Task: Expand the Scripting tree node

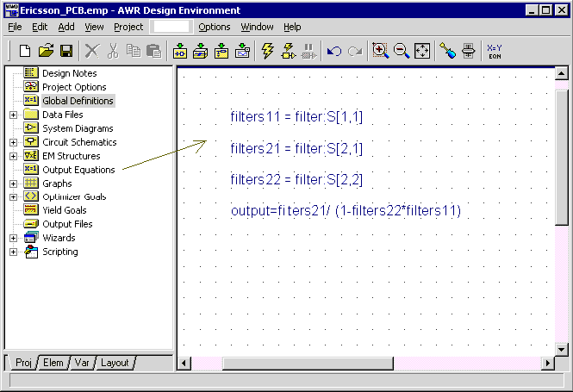Action: click(x=13, y=252)
